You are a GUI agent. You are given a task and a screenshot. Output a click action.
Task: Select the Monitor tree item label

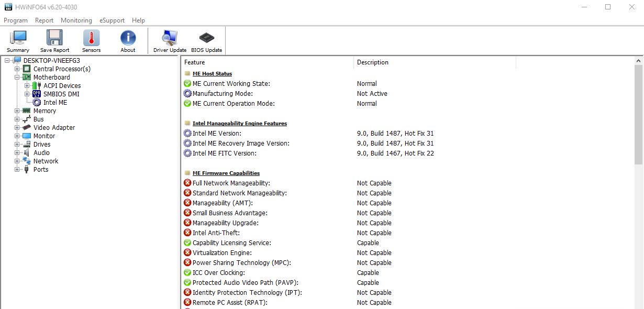[x=45, y=136]
